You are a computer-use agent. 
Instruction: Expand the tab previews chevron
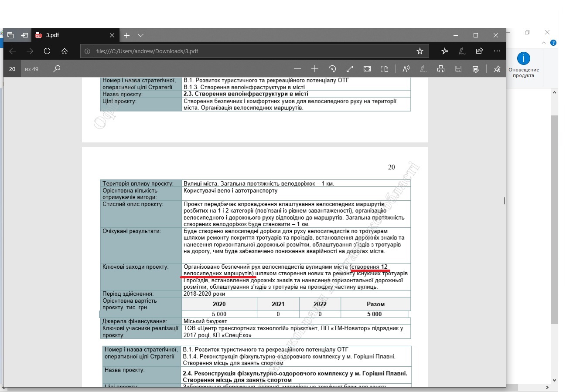(x=140, y=35)
